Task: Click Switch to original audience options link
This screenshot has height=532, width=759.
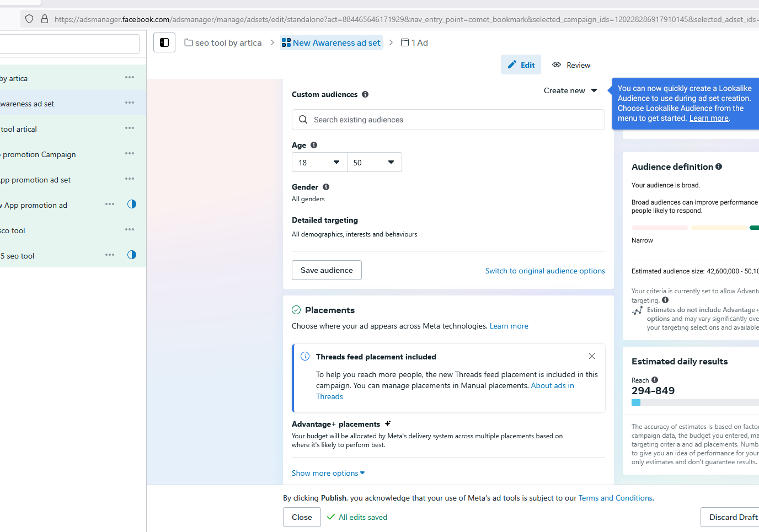Action: (545, 271)
